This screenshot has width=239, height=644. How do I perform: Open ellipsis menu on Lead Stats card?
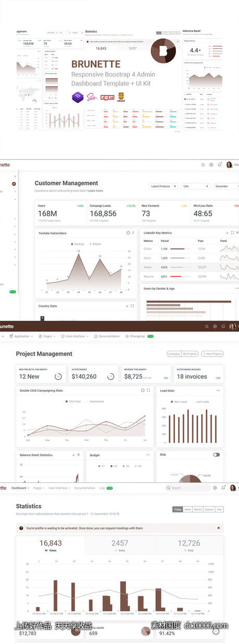(x=218, y=390)
